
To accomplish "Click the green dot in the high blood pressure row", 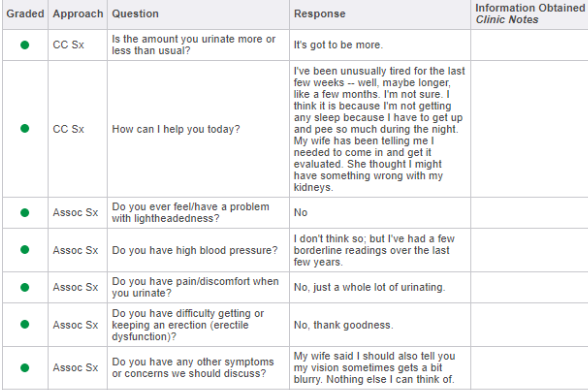I will click(25, 249).
